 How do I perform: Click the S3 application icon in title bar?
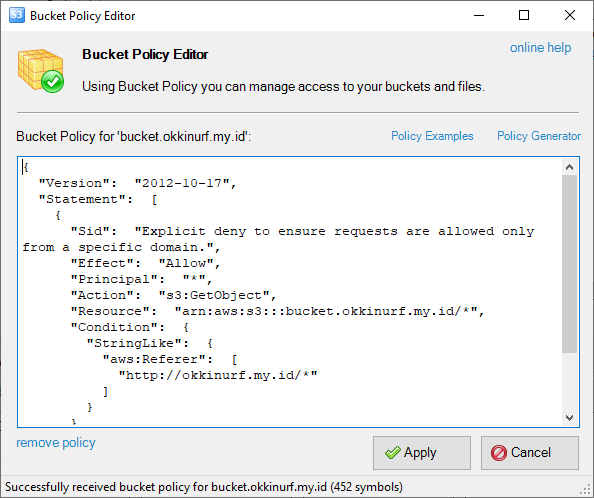tap(17, 16)
